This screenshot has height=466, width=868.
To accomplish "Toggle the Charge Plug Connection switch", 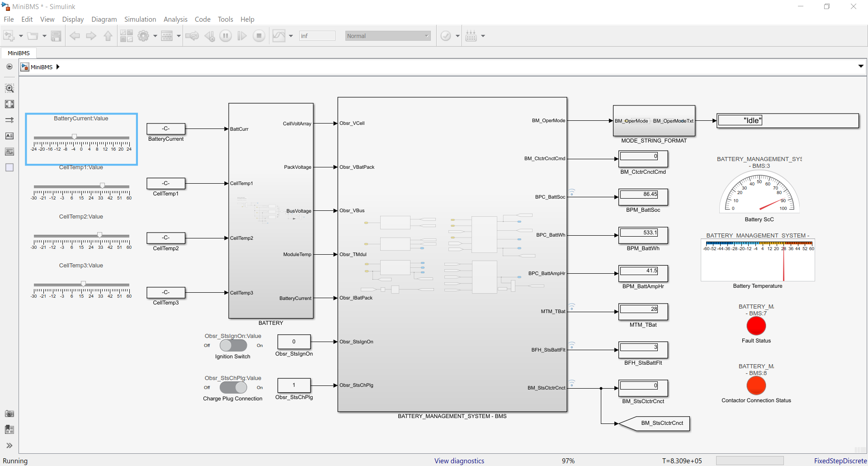I will pyautogui.click(x=233, y=387).
